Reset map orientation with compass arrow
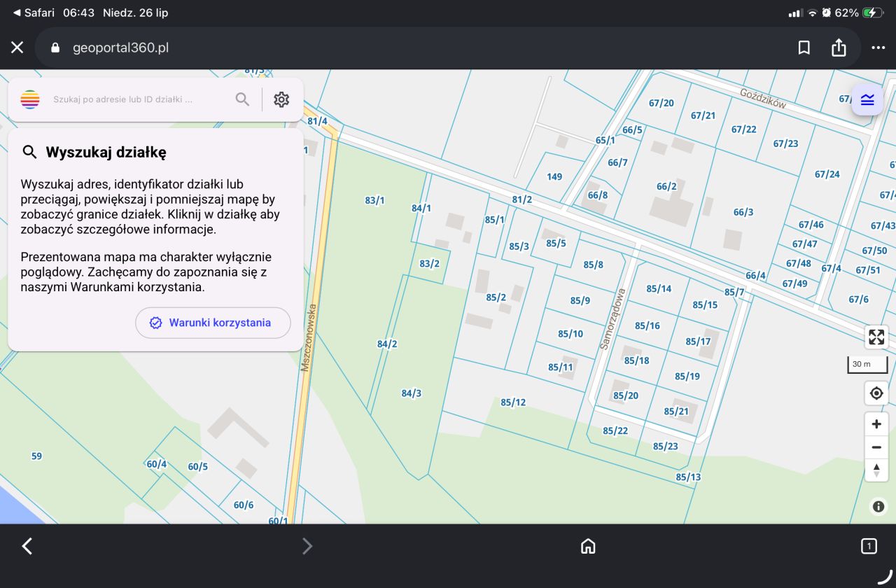Image resolution: width=896 pixels, height=588 pixels. tap(876, 470)
